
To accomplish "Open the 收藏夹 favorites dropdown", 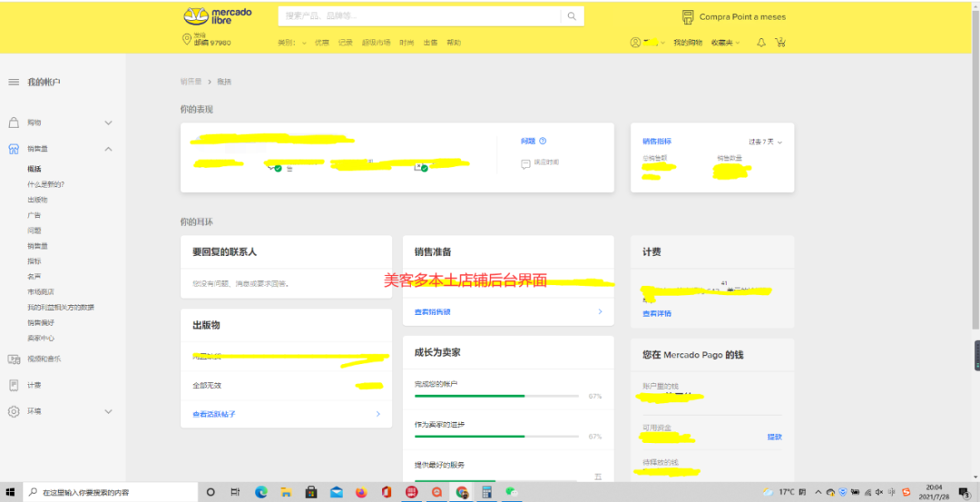I will click(x=725, y=43).
